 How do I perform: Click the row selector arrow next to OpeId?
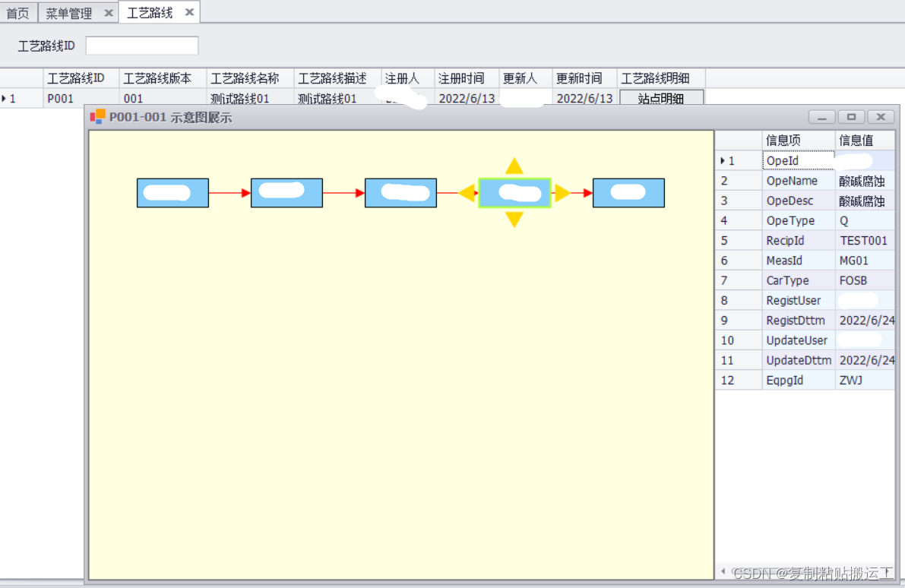tap(723, 160)
